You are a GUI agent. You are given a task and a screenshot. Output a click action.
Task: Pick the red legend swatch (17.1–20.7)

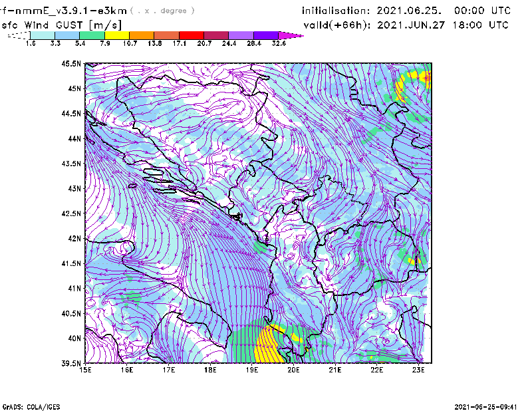click(x=192, y=35)
